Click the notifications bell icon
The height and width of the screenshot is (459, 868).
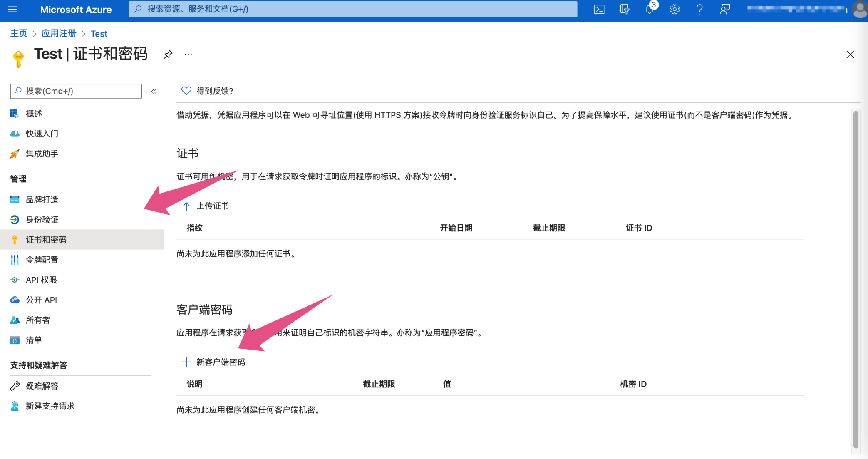[x=649, y=9]
